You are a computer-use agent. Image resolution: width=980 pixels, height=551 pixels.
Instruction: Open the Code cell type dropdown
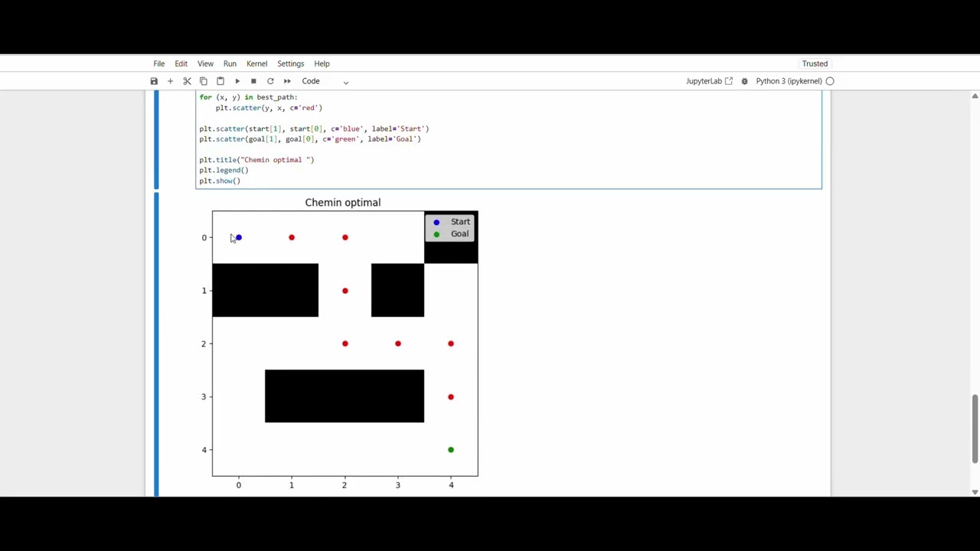tap(325, 81)
